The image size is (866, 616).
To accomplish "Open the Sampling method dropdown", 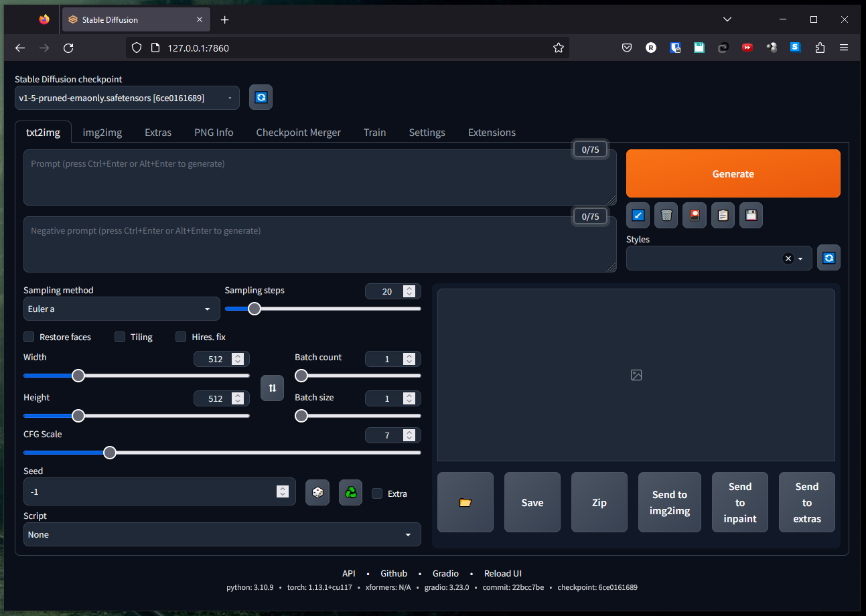I will pyautogui.click(x=122, y=309).
